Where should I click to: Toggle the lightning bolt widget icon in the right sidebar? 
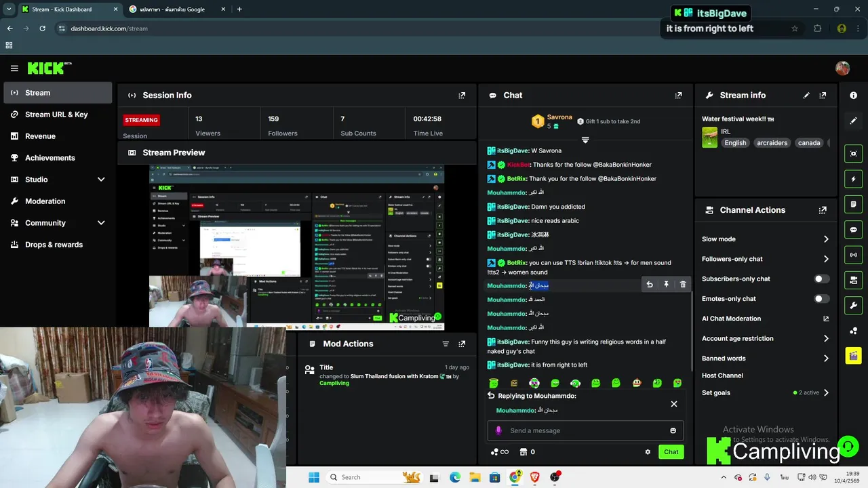854,179
